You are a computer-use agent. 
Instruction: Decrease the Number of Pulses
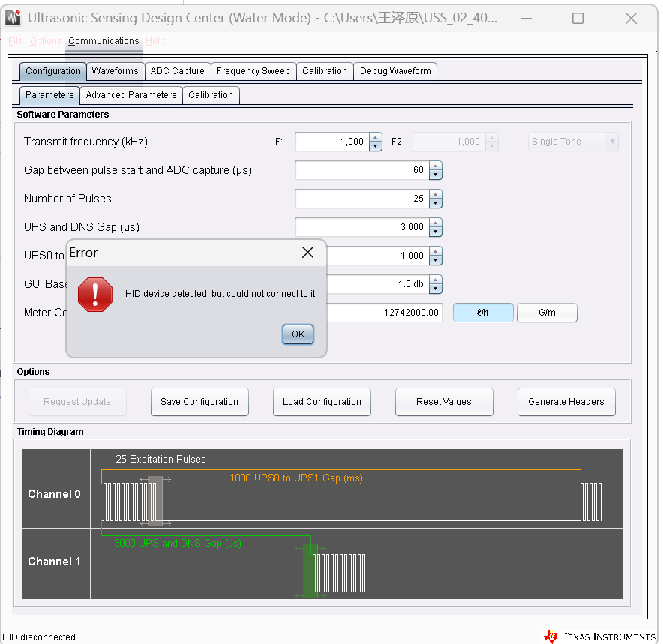click(436, 203)
